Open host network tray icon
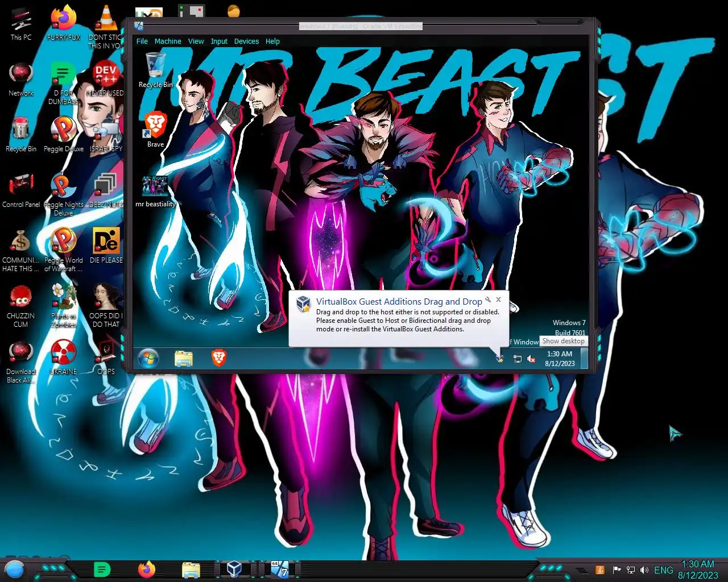 point(630,570)
